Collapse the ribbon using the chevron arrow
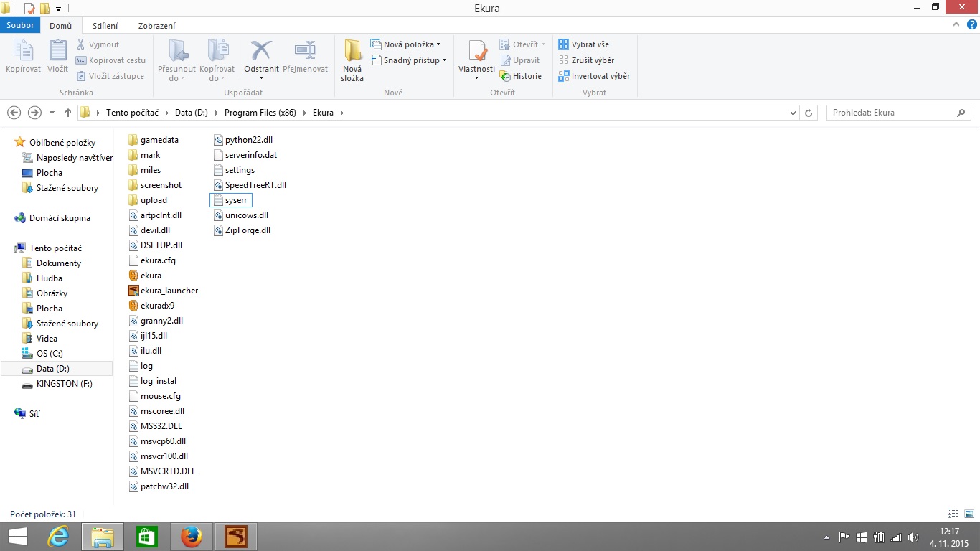 (x=956, y=25)
